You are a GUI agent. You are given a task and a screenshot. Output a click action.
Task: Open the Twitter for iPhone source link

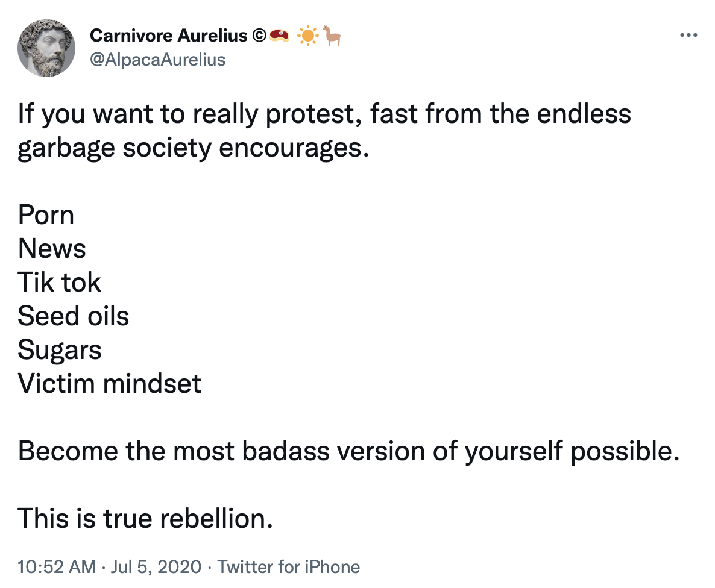(x=288, y=567)
